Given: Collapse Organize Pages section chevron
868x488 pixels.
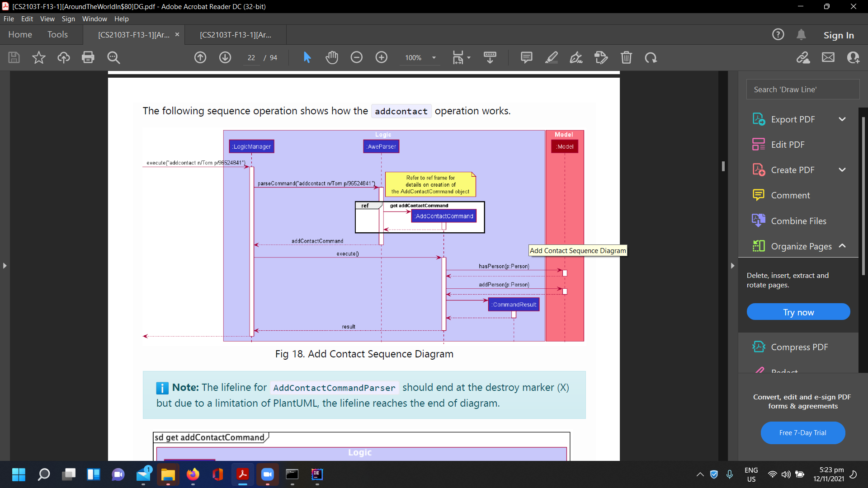Looking at the screenshot, I should tap(842, 246).
